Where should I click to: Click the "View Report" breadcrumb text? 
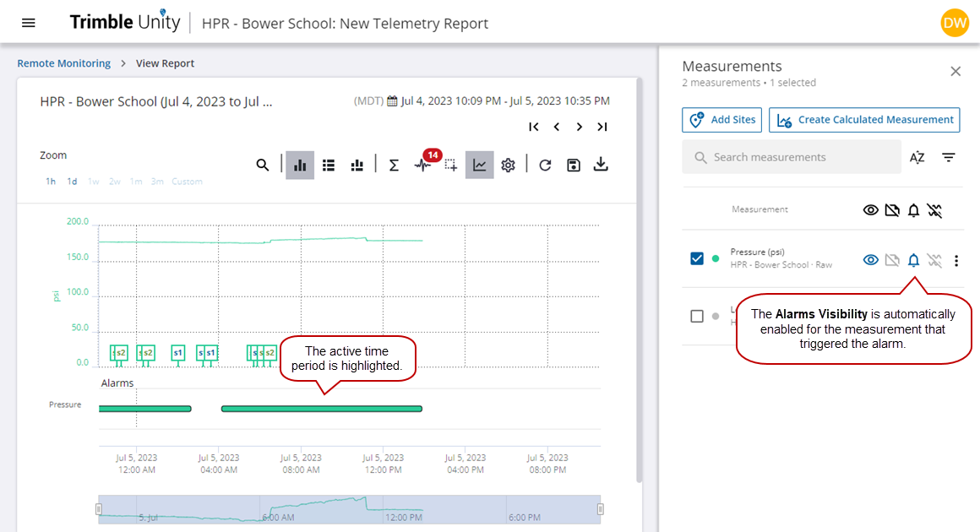click(165, 63)
